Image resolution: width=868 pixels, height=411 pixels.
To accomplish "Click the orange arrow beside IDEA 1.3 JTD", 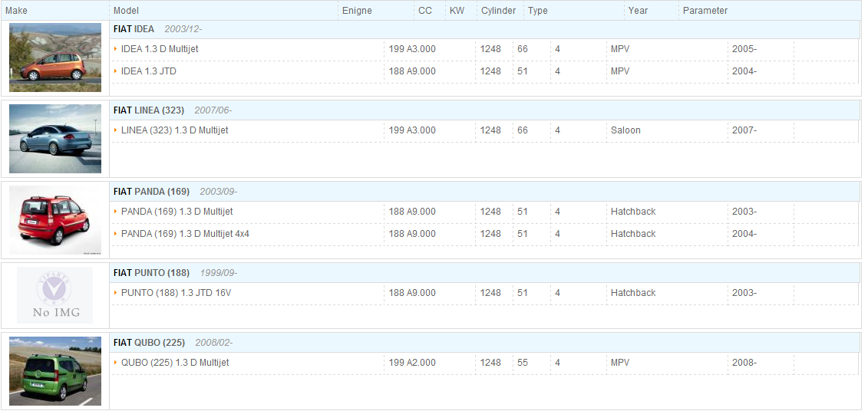I will pos(116,71).
